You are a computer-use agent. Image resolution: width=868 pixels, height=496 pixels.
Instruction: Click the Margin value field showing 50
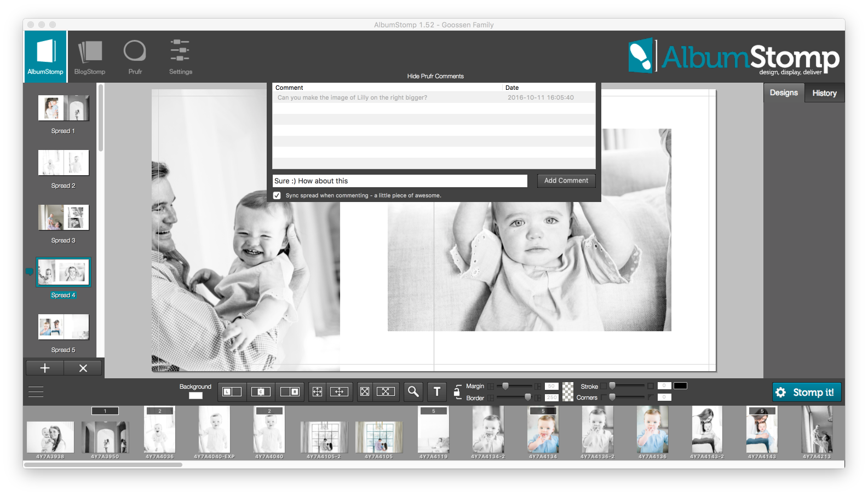(x=551, y=386)
